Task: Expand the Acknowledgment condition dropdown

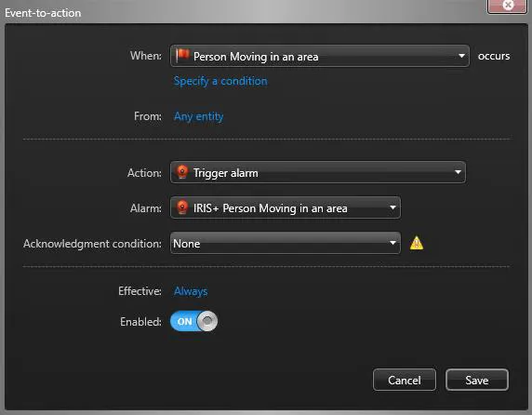Action: [285, 243]
